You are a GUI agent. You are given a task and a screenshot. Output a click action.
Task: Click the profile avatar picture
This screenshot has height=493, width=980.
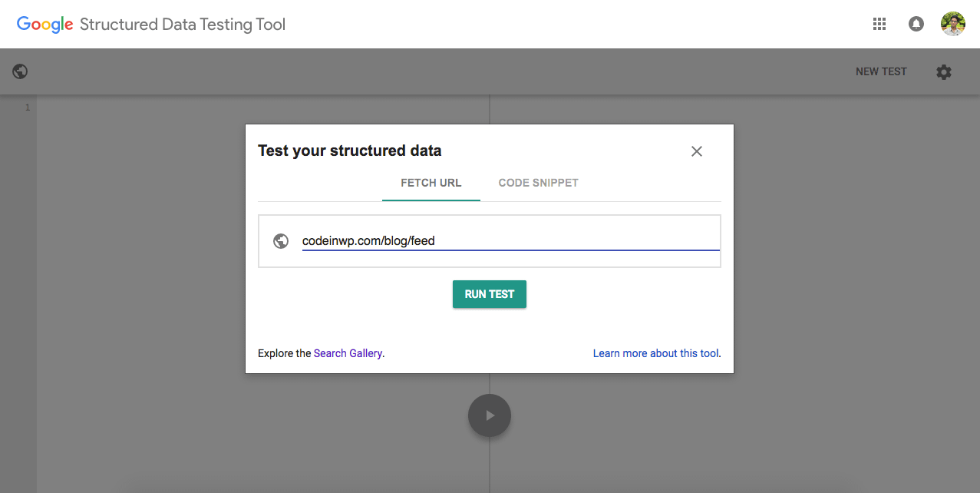tap(952, 24)
